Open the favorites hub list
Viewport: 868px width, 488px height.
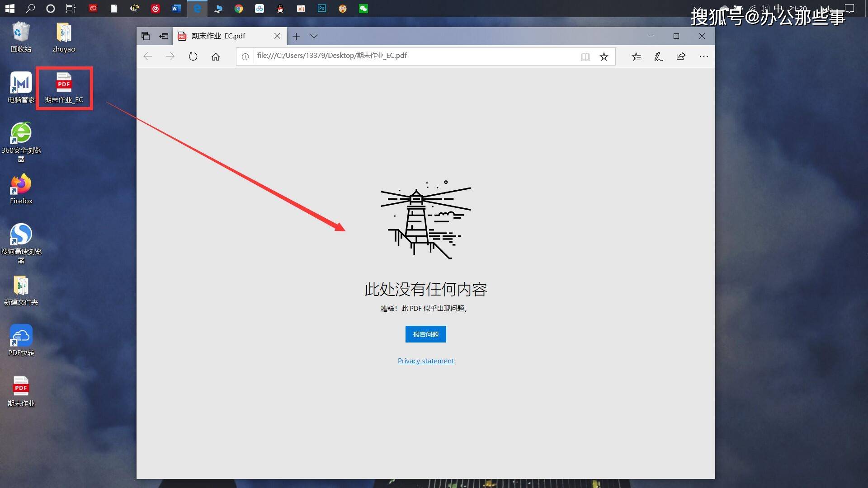pyautogui.click(x=636, y=56)
